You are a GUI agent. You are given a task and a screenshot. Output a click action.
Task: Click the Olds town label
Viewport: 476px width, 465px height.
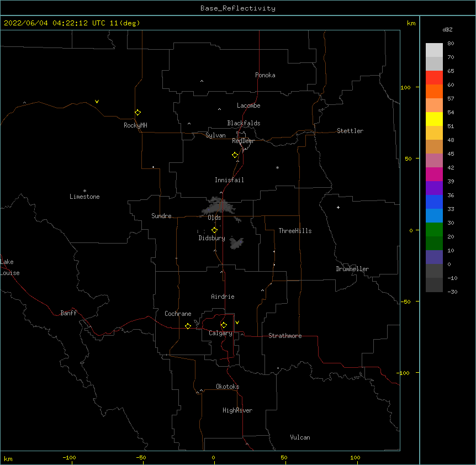coord(214,218)
